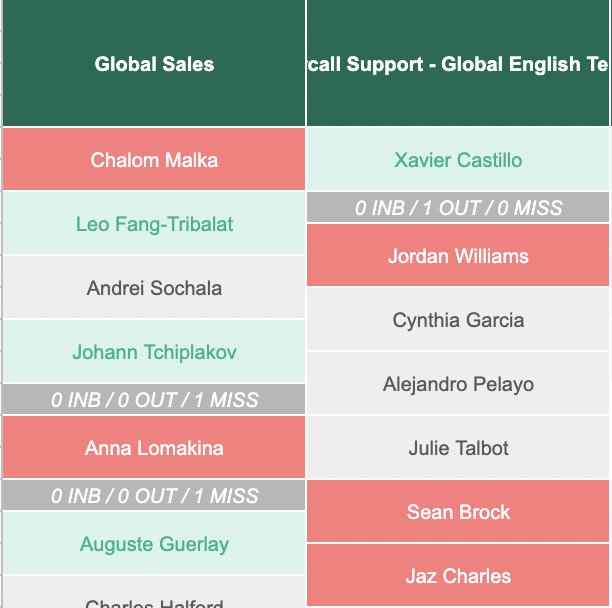Select the Global Sales header cell
The image size is (612, 608).
(x=154, y=64)
